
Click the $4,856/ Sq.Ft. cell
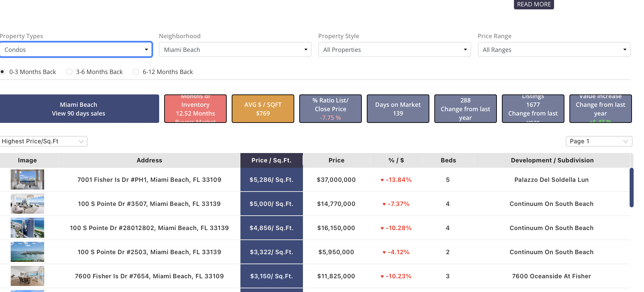[272, 228]
